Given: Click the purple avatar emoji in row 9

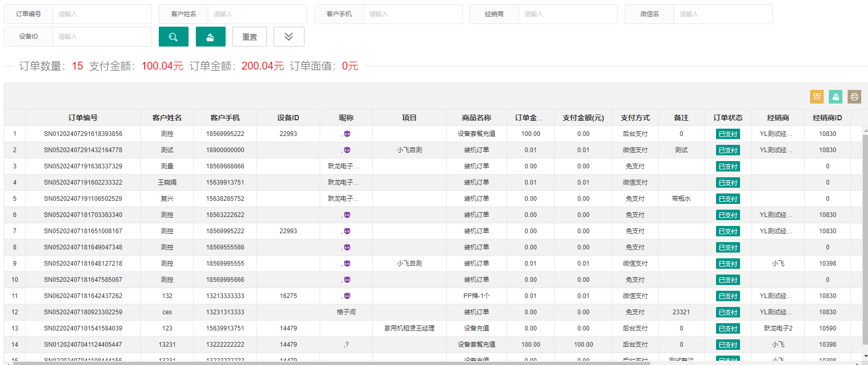Looking at the screenshot, I should coord(347,264).
